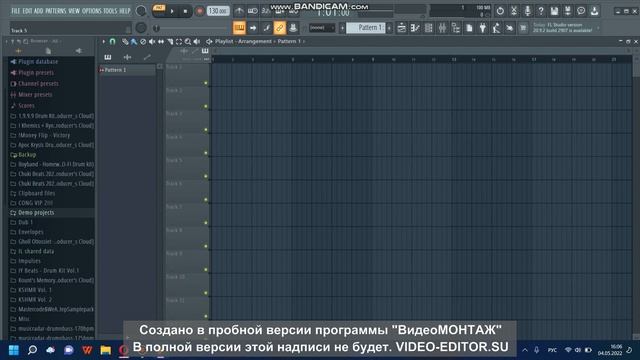Select the mute tool speaker icon
This screenshot has height=360, width=640.
(152, 41)
